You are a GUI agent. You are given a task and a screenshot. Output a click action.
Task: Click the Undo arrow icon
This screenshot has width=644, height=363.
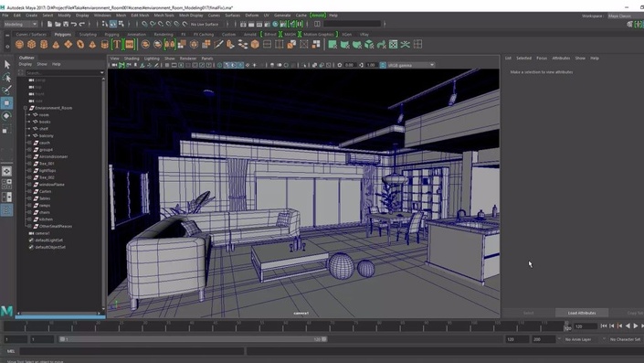pyautogui.click(x=74, y=25)
